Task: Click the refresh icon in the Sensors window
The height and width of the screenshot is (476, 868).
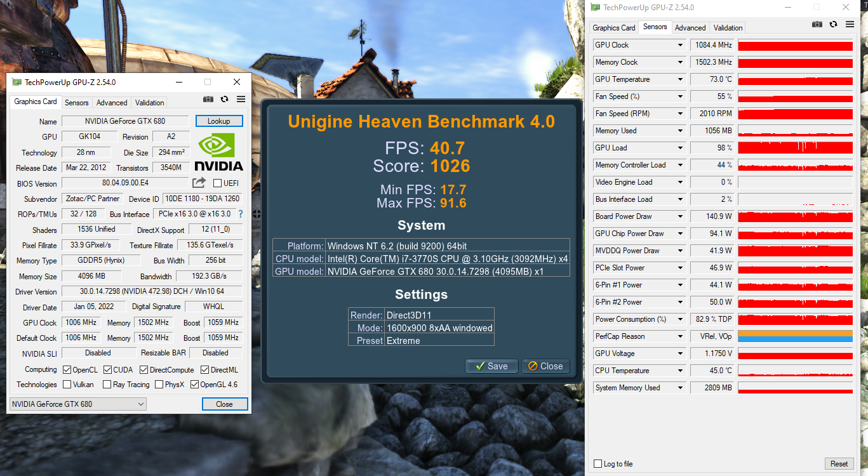Action: coord(833,24)
